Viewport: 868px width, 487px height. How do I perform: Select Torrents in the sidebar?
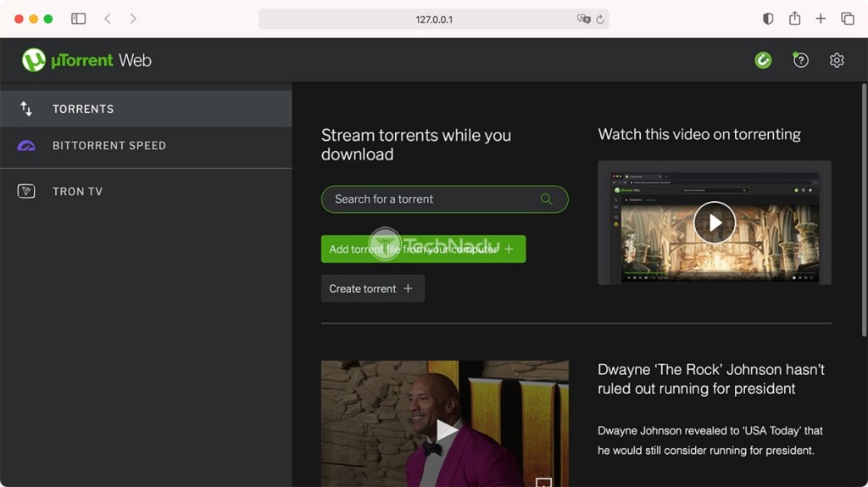[146, 109]
